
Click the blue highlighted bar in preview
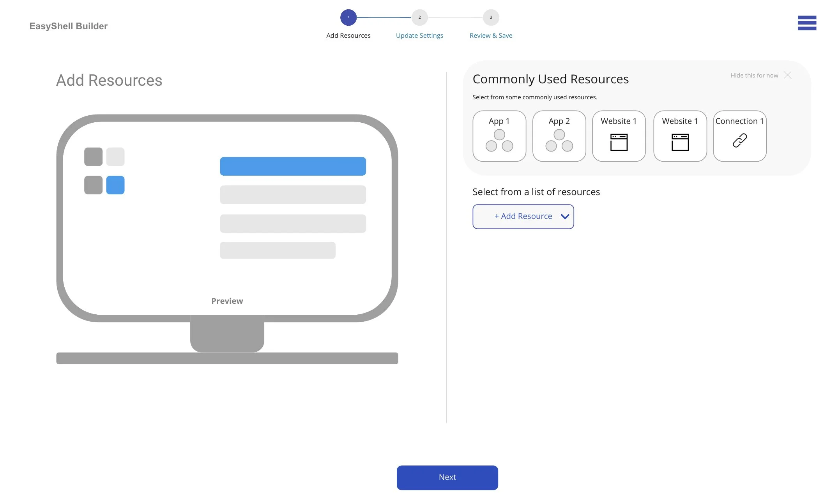tap(293, 166)
